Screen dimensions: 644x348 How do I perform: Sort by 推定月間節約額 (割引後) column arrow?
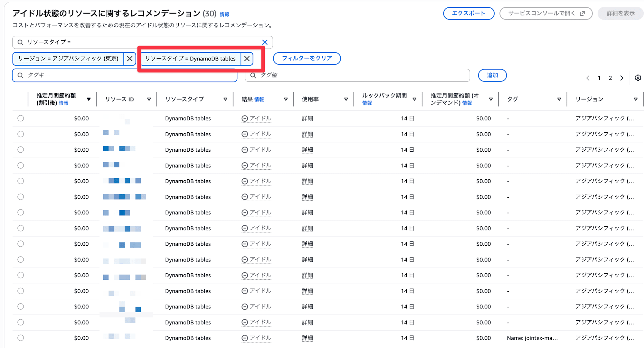[89, 99]
